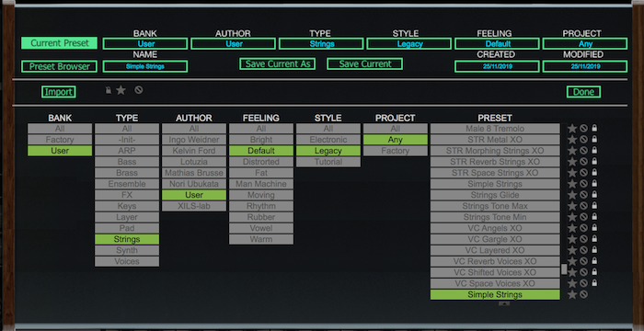Load the Strings Glide preset
This screenshot has width=644, height=331.
[x=495, y=195]
